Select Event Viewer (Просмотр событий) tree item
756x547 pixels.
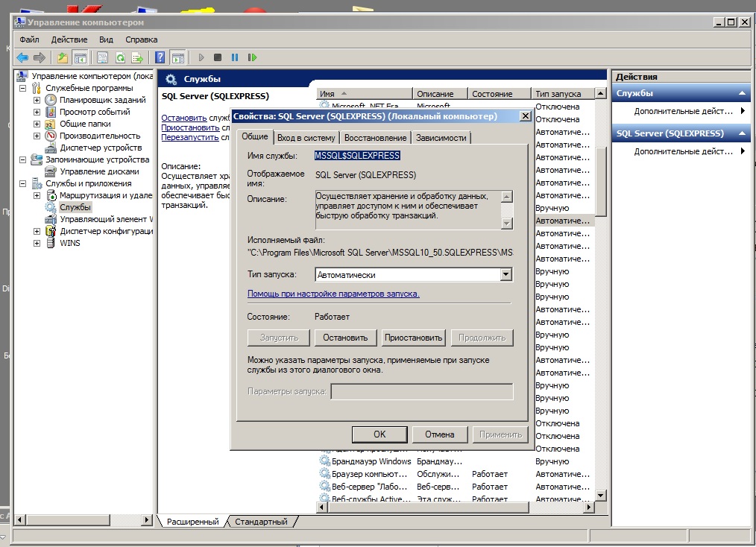95,112
